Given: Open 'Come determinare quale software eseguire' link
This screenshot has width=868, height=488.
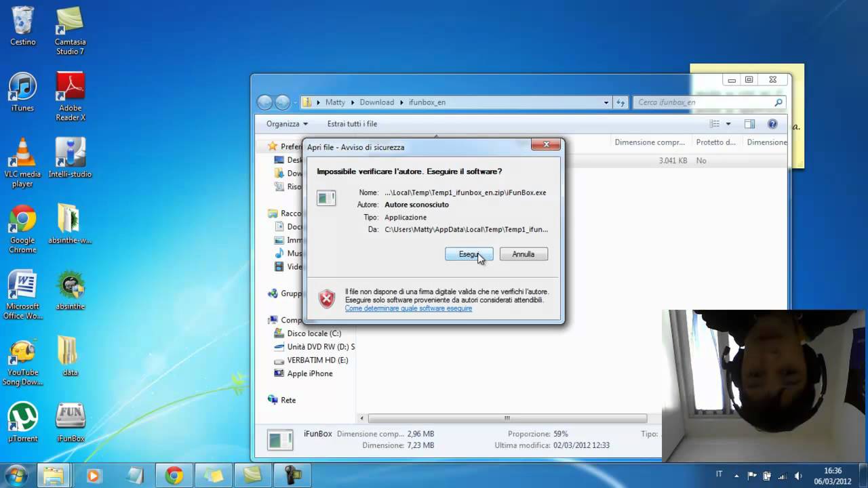Looking at the screenshot, I should (408, 308).
